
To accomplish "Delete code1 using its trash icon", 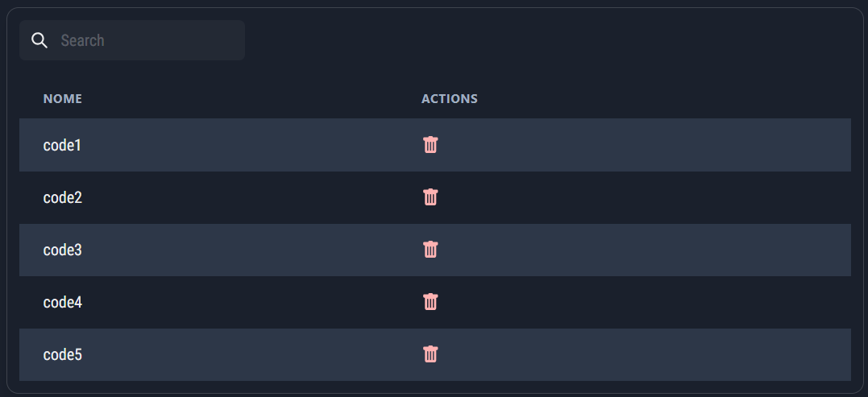I will point(431,145).
